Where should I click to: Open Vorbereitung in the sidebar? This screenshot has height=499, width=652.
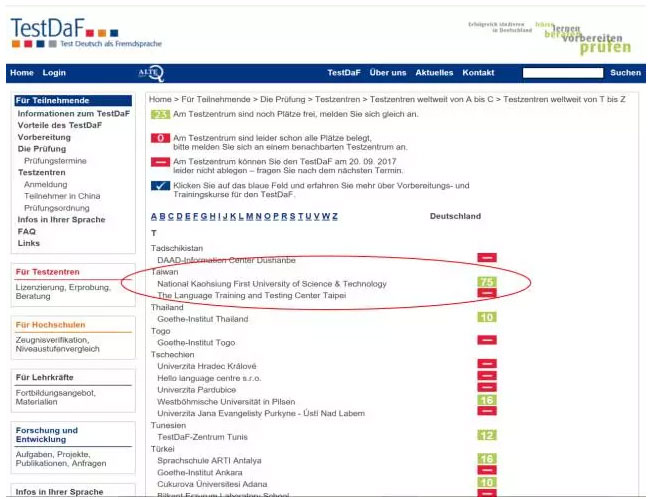[44, 137]
